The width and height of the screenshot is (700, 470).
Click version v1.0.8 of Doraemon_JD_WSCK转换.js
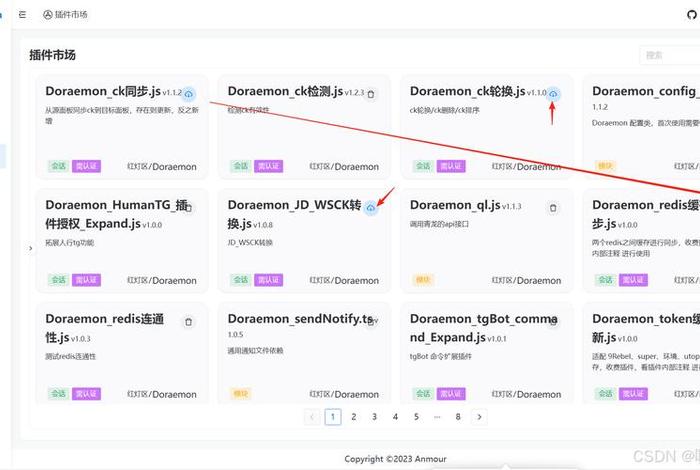point(263,225)
